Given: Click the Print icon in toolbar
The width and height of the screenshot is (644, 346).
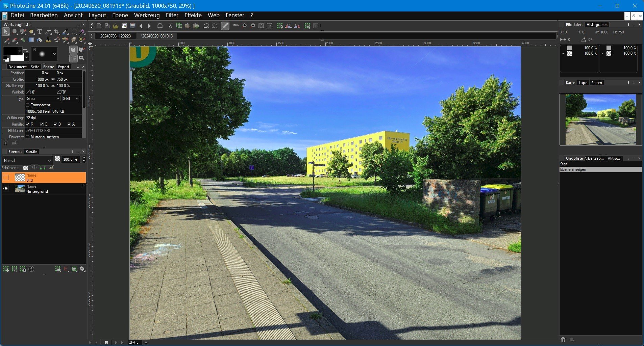Looking at the screenshot, I should pyautogui.click(x=160, y=26).
